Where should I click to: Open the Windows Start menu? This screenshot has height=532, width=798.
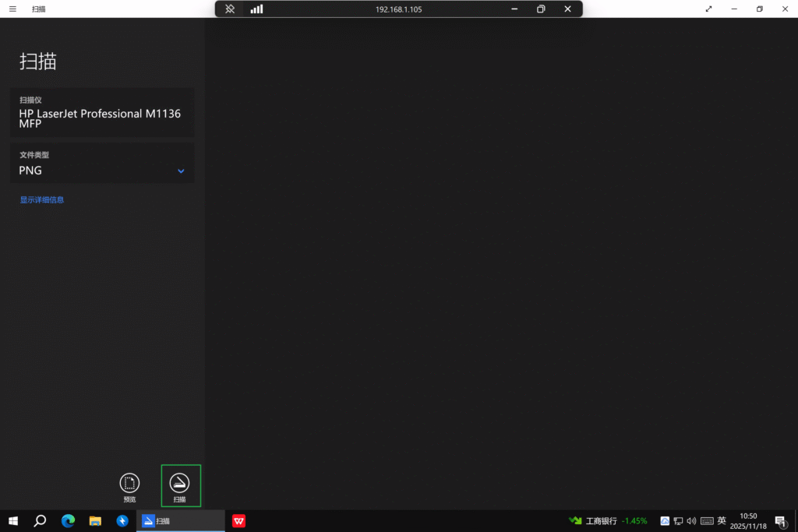pos(13,521)
